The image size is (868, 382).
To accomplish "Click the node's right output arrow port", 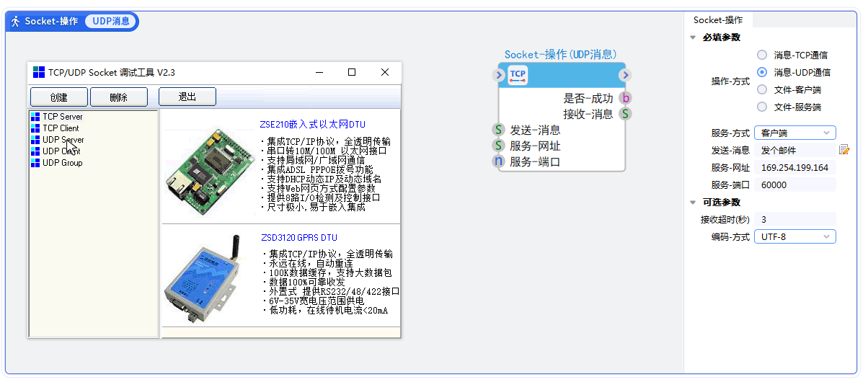I will (x=625, y=75).
